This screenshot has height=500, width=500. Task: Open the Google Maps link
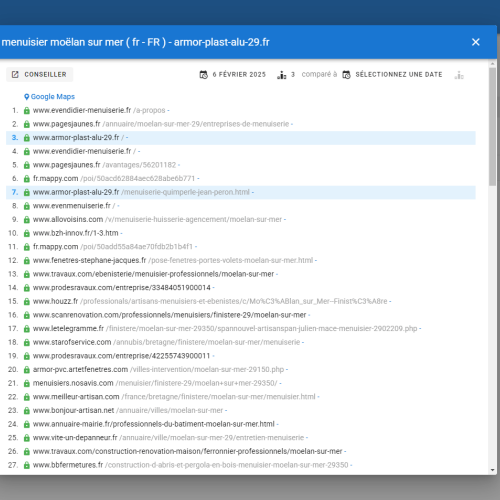[53, 97]
